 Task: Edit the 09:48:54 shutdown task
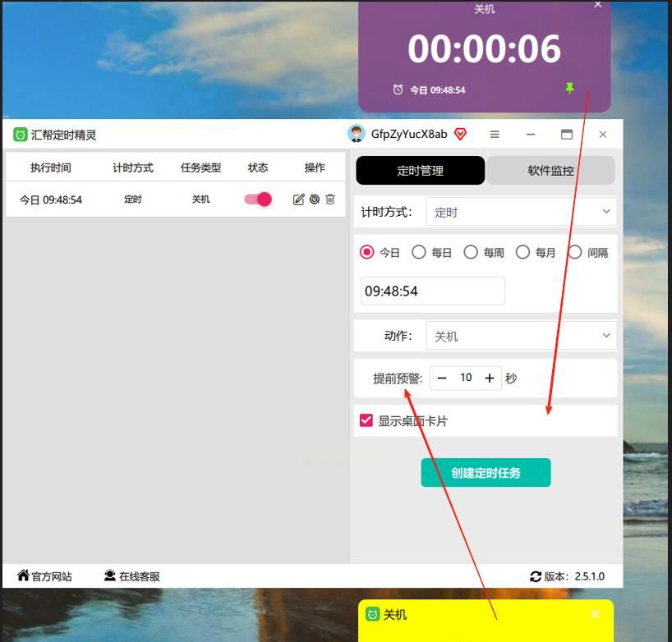coord(299,199)
